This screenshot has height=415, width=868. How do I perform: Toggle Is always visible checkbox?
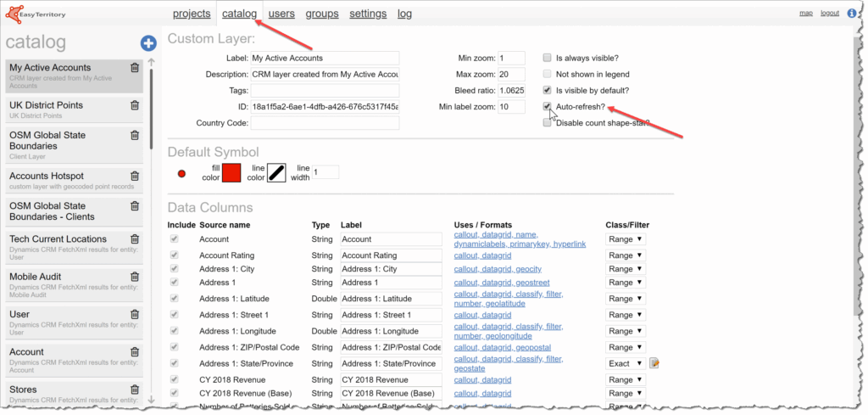(547, 58)
